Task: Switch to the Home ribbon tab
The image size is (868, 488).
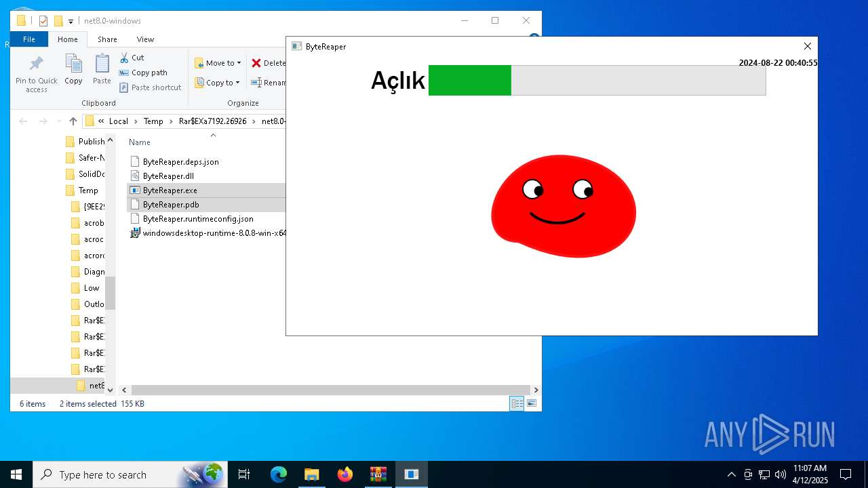Action: point(68,39)
